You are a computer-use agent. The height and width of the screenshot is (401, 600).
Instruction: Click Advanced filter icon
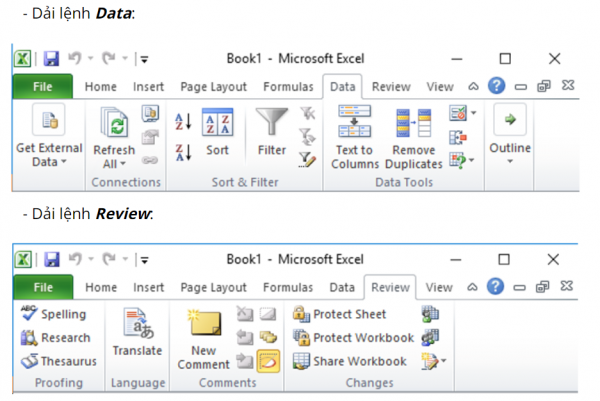(x=307, y=160)
